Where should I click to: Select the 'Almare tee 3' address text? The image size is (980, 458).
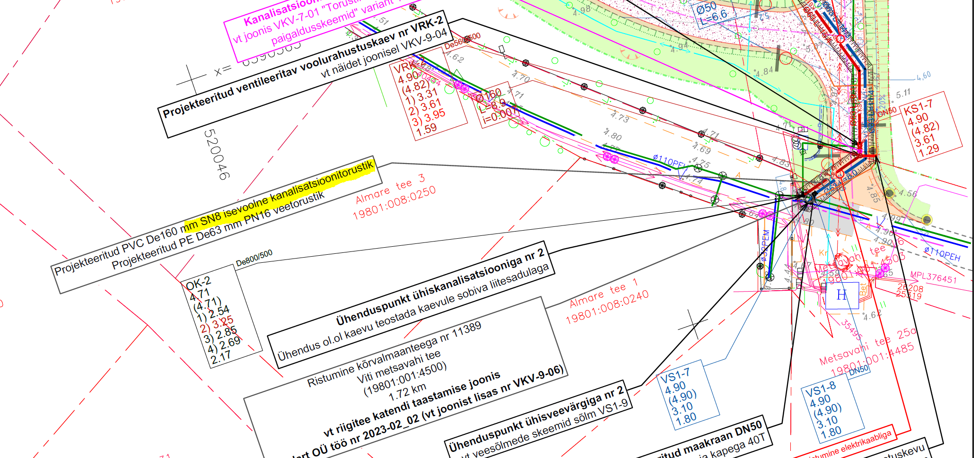(x=390, y=189)
